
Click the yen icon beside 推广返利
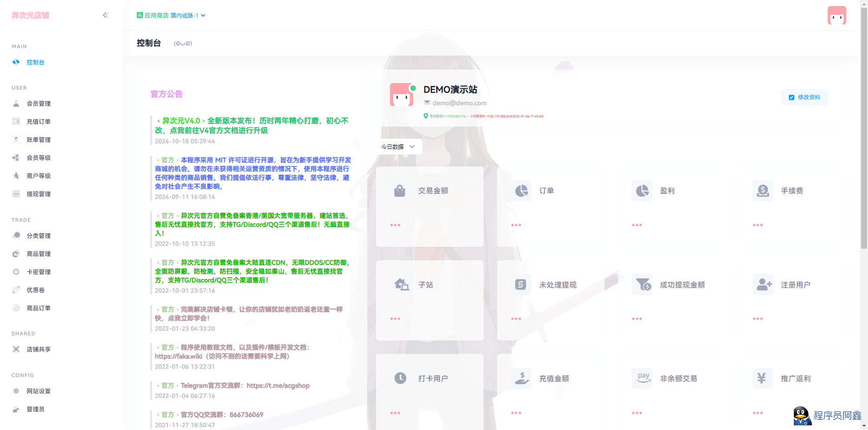(x=761, y=378)
